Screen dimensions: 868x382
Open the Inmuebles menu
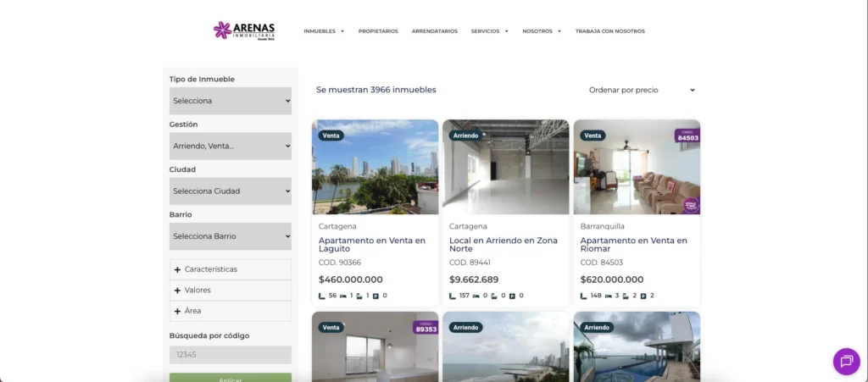tap(324, 31)
